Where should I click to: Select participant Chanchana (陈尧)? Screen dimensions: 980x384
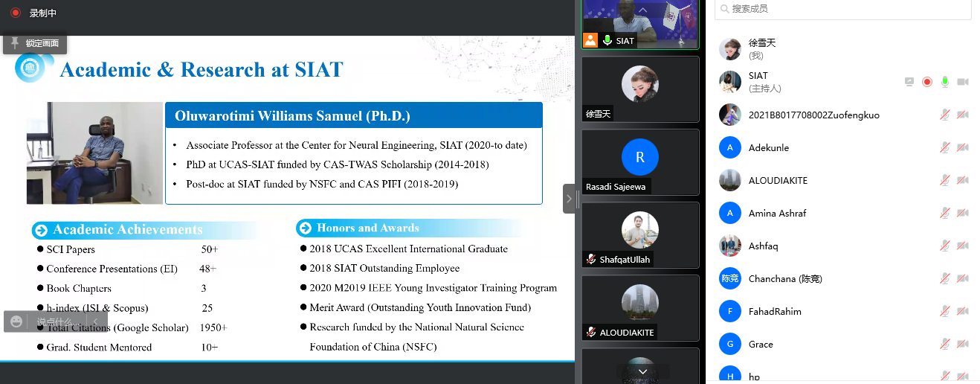coord(842,278)
